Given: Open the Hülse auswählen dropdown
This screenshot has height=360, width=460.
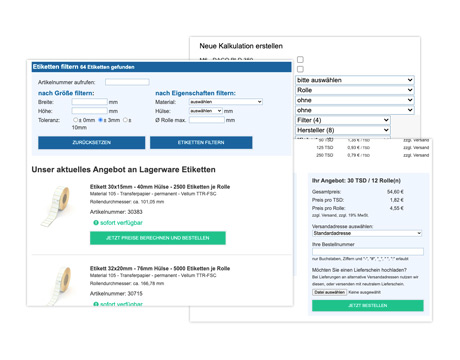Looking at the screenshot, I should [206, 111].
